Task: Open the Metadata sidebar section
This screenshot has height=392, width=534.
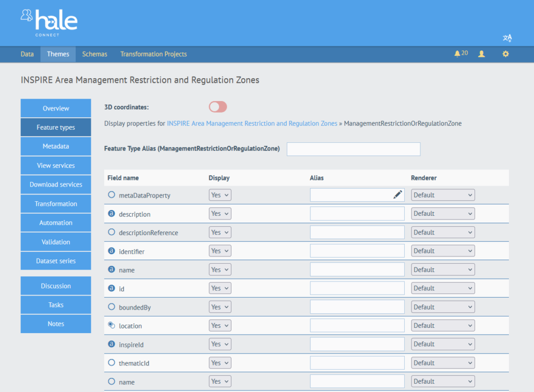Action: point(56,146)
